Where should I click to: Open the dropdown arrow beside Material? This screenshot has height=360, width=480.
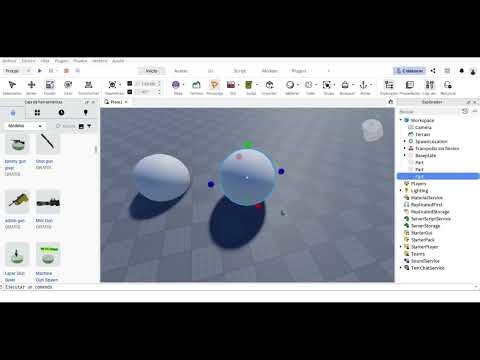[298, 85]
